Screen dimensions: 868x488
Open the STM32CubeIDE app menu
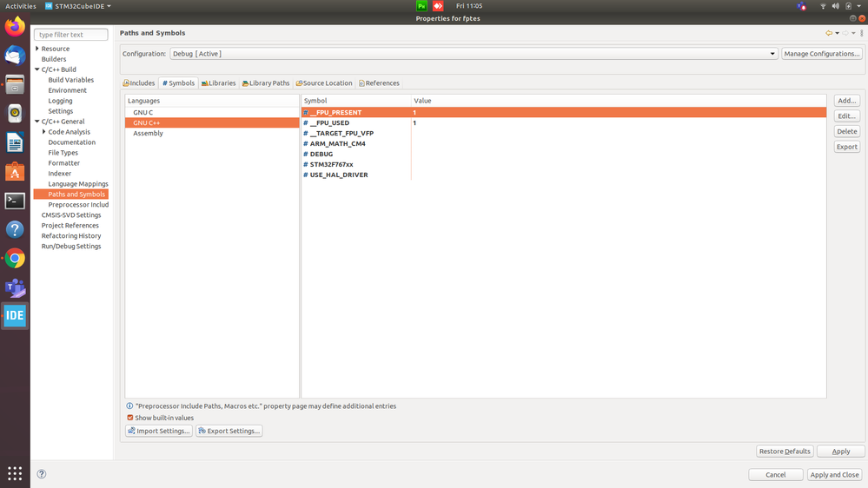pyautogui.click(x=78, y=6)
